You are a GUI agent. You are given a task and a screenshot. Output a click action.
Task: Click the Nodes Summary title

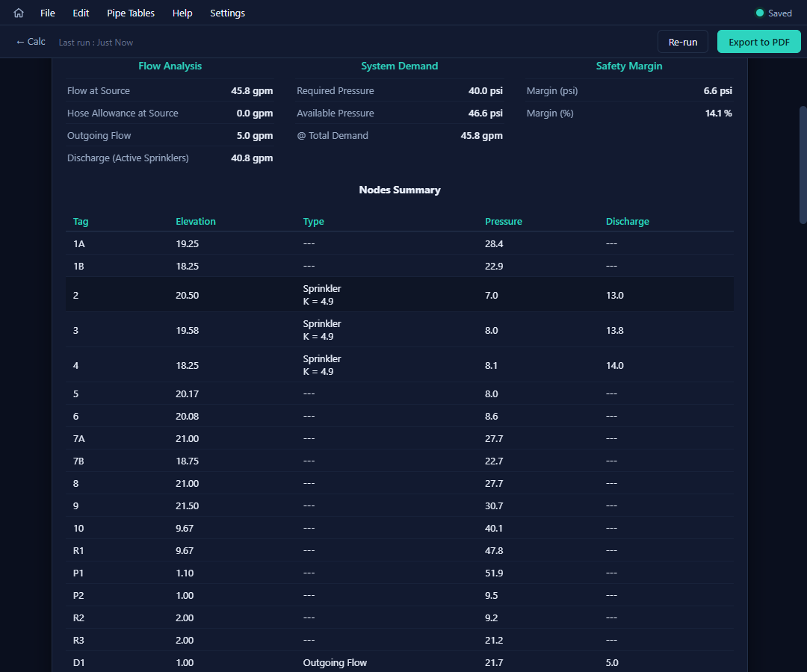399,190
